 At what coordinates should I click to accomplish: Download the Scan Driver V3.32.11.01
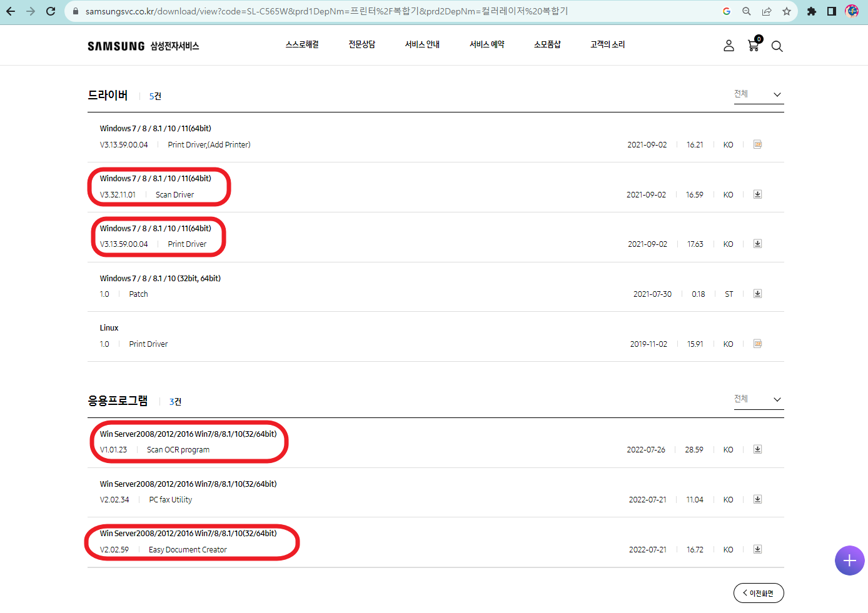(x=757, y=194)
